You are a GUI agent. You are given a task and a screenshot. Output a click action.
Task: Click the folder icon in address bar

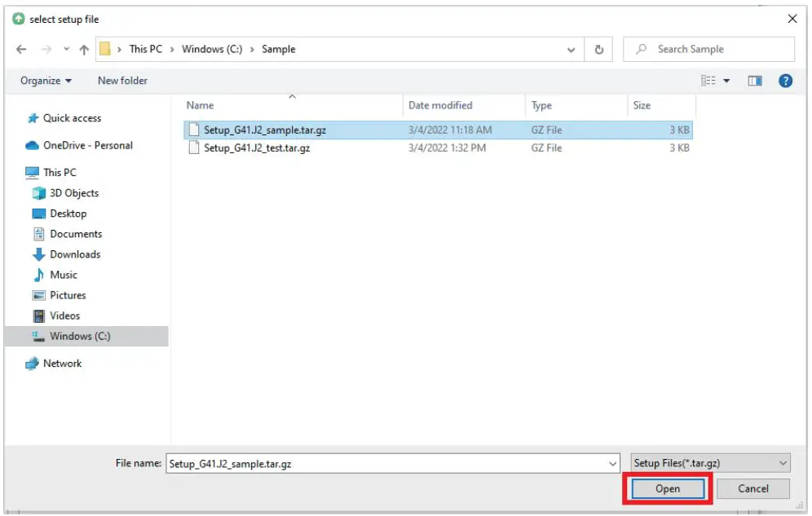105,49
